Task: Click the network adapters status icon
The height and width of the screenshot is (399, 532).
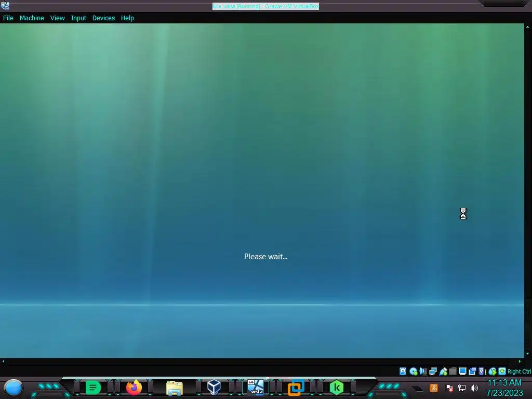Action: pos(433,371)
